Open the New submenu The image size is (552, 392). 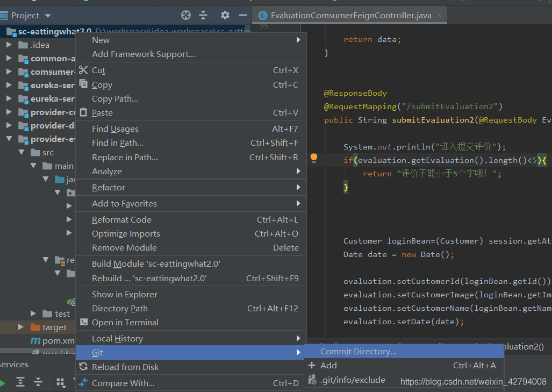tap(191, 40)
